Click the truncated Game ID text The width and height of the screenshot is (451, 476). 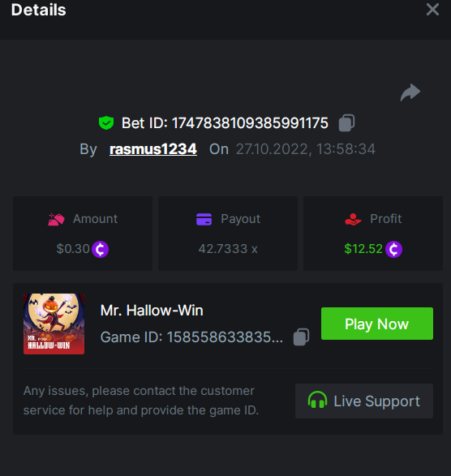191,337
